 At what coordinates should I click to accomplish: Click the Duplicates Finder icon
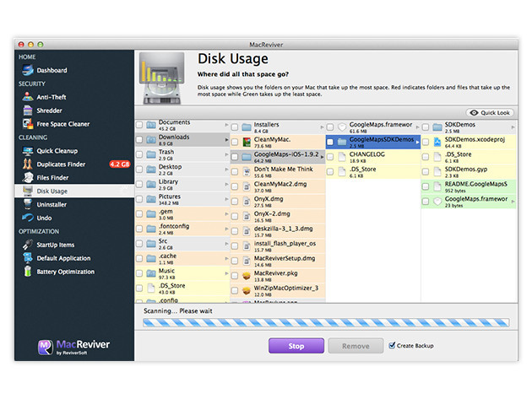(x=28, y=164)
